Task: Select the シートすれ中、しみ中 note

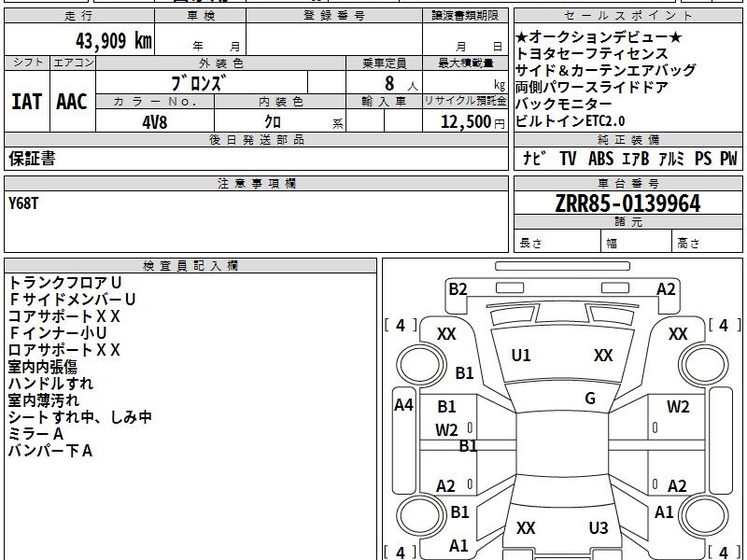Action: coord(80,417)
